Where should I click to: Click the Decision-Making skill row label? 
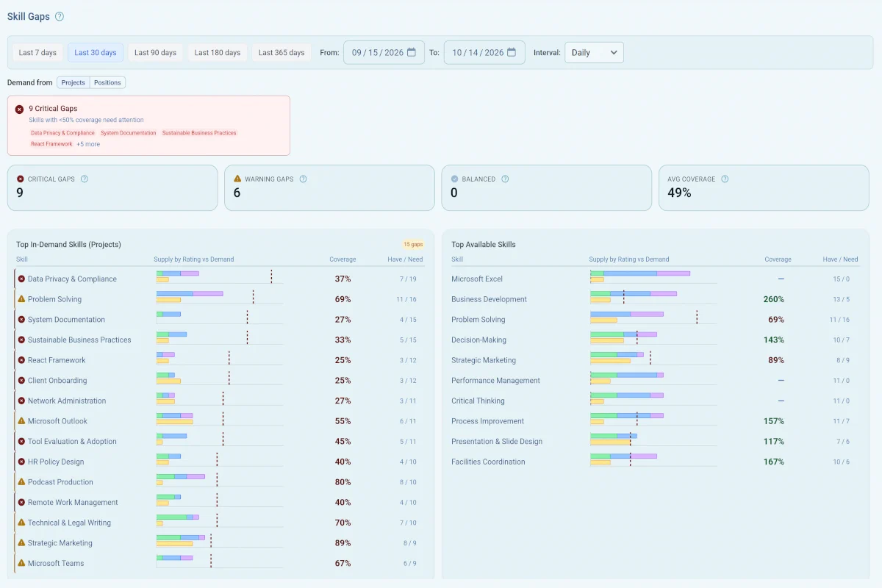coord(478,340)
